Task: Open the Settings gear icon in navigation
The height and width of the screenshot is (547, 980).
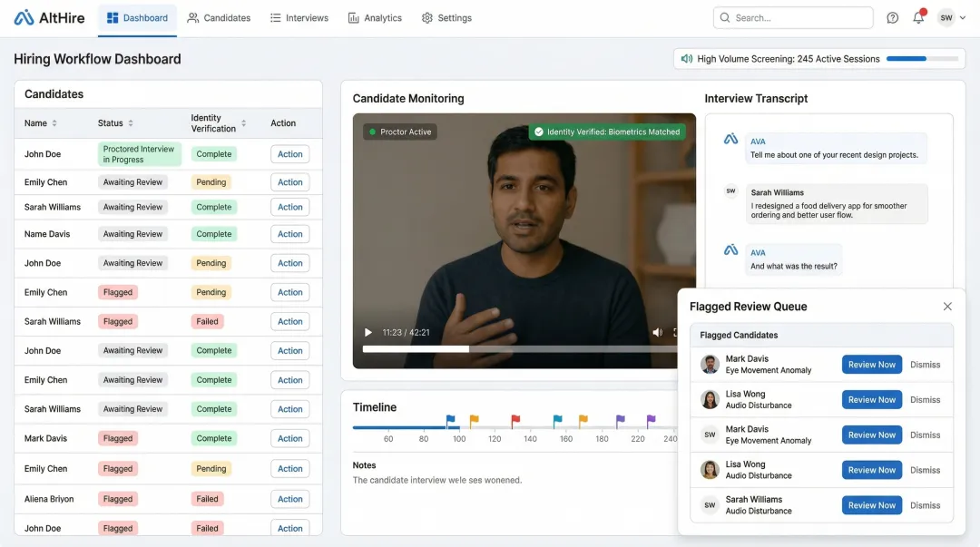Action: (x=425, y=17)
